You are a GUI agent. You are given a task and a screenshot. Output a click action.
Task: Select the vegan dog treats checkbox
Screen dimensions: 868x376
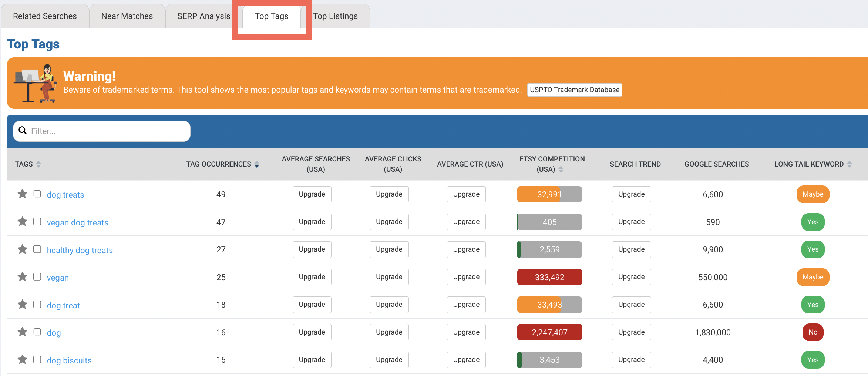coord(37,221)
